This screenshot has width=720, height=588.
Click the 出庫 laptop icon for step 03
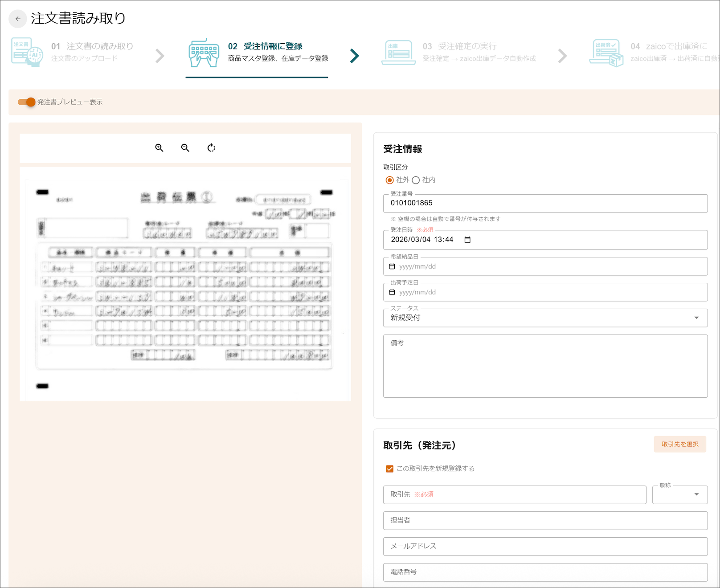(398, 53)
